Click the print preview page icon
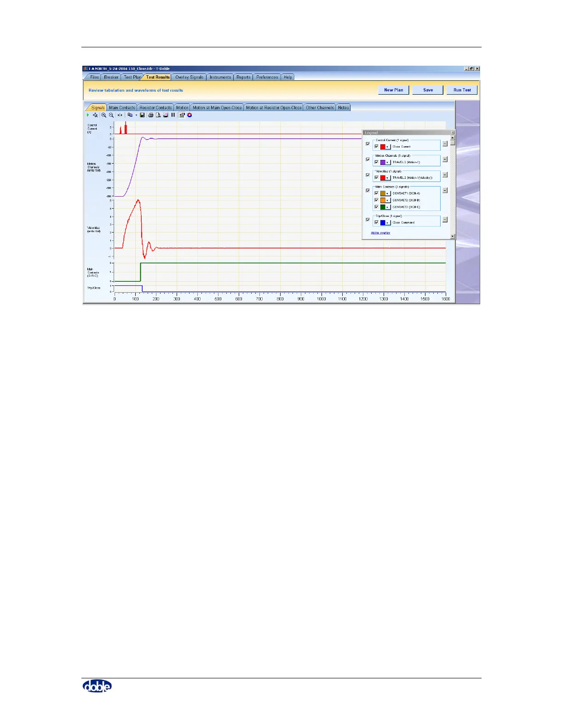This screenshot has height=728, width=563. (x=158, y=115)
